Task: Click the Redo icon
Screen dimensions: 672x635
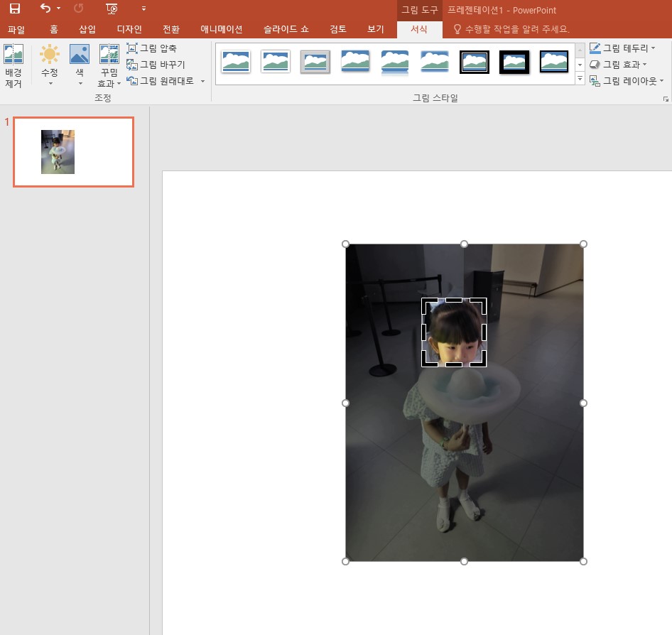Action: [78, 8]
